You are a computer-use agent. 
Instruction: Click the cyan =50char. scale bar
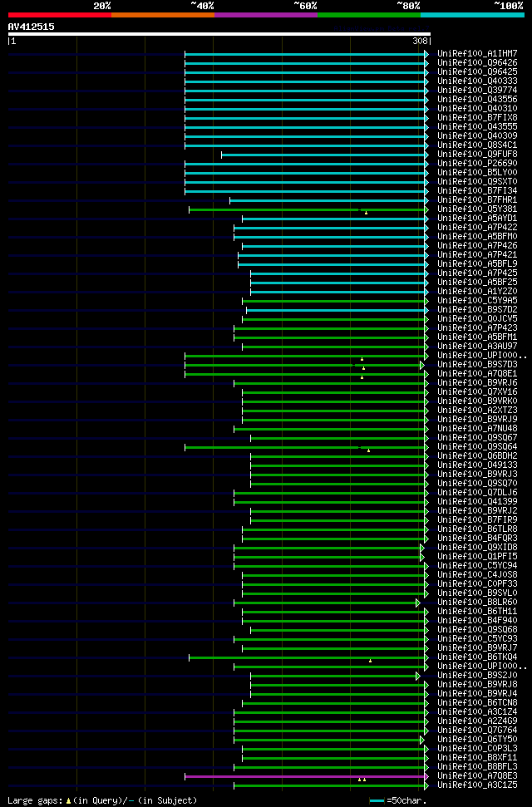pos(377,801)
